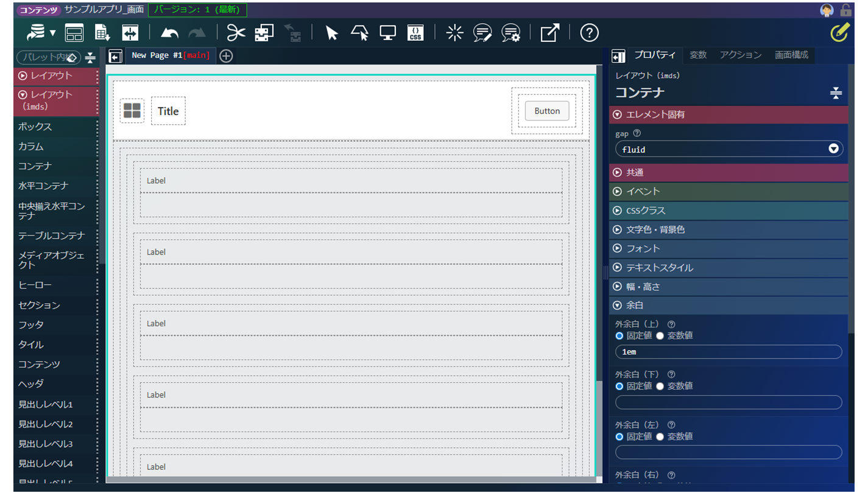Click the greyed redo arrow
The height and width of the screenshot is (496, 868).
coord(197,33)
